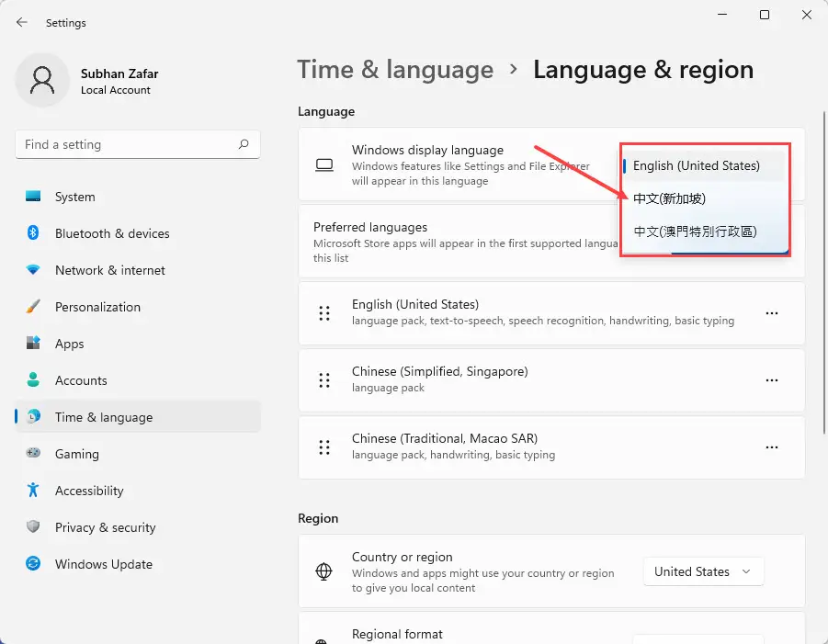Click Time & language breadcrumb link
Screen dimensions: 828x644
(x=395, y=69)
